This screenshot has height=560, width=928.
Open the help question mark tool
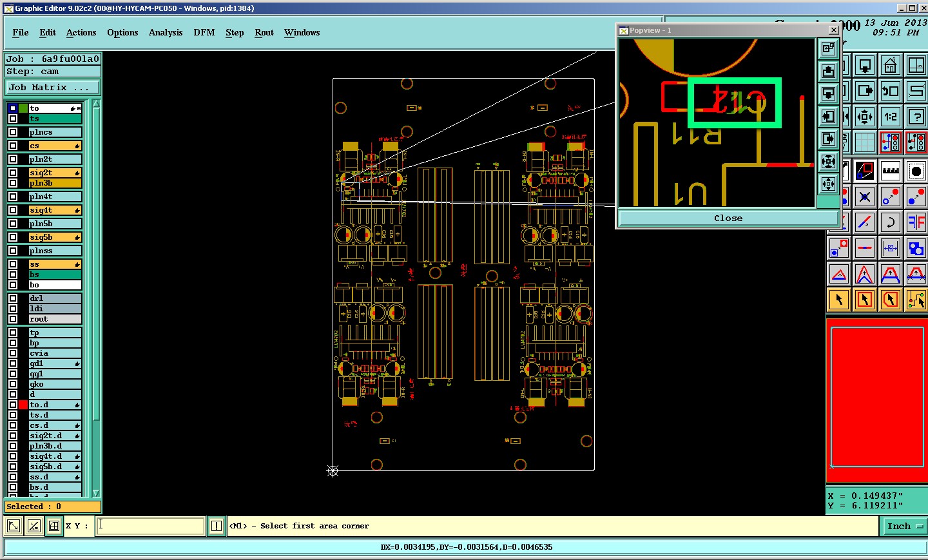click(x=916, y=117)
